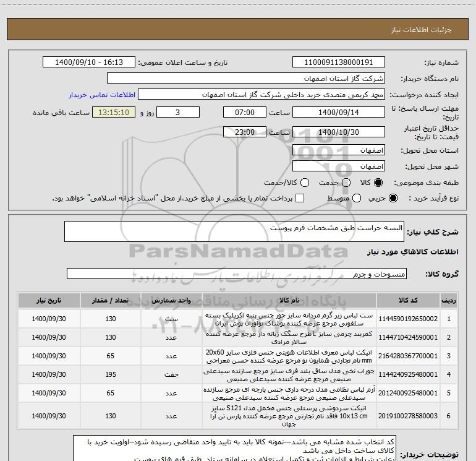Click the public announcement date field 1400/09/10 - 16:13

click(x=89, y=62)
